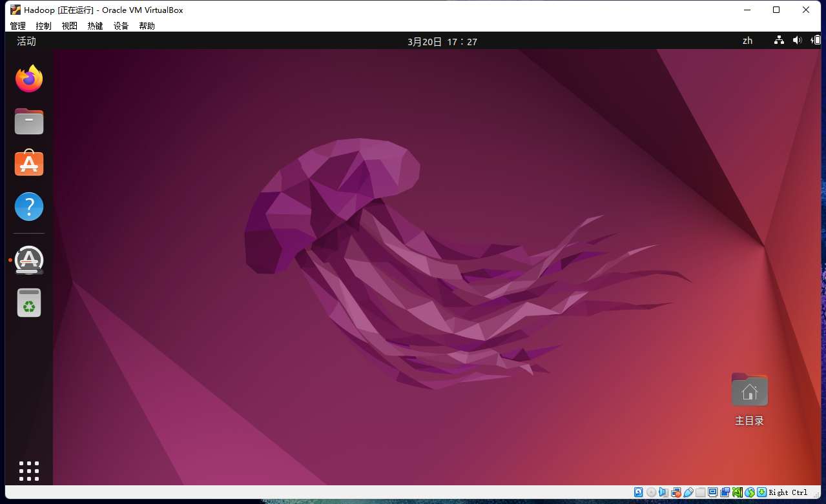The height and width of the screenshot is (504, 826).
Task: Click the recording status icon with two screens
Action: (725, 492)
